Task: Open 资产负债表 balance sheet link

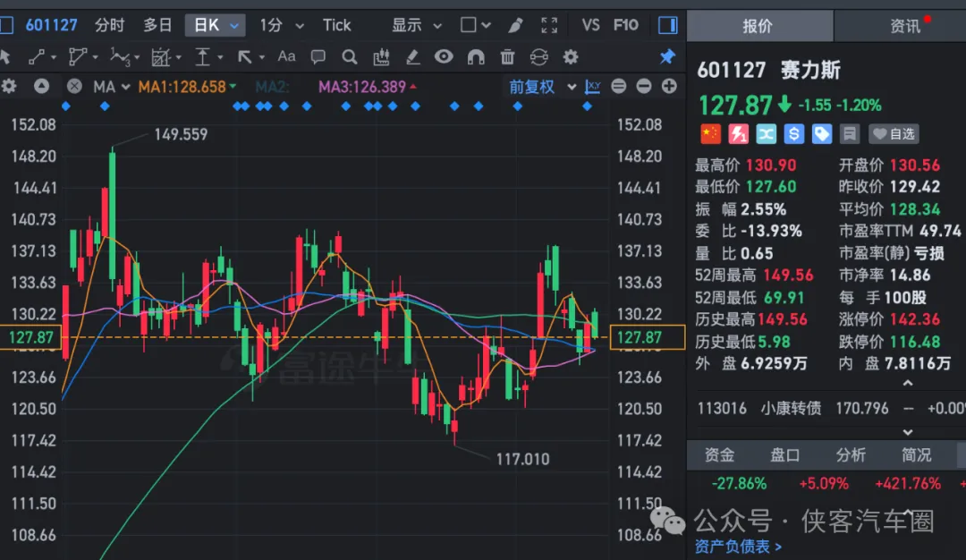Action: tap(738, 547)
